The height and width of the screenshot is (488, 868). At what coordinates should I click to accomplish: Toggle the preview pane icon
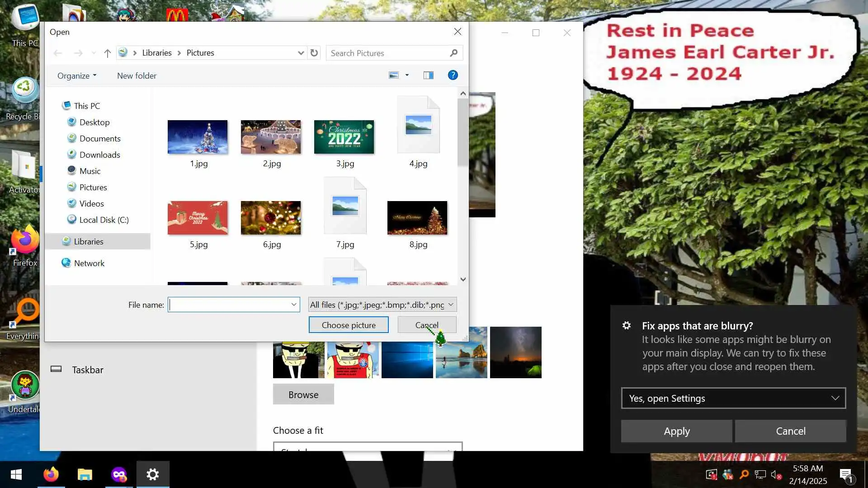coord(428,75)
